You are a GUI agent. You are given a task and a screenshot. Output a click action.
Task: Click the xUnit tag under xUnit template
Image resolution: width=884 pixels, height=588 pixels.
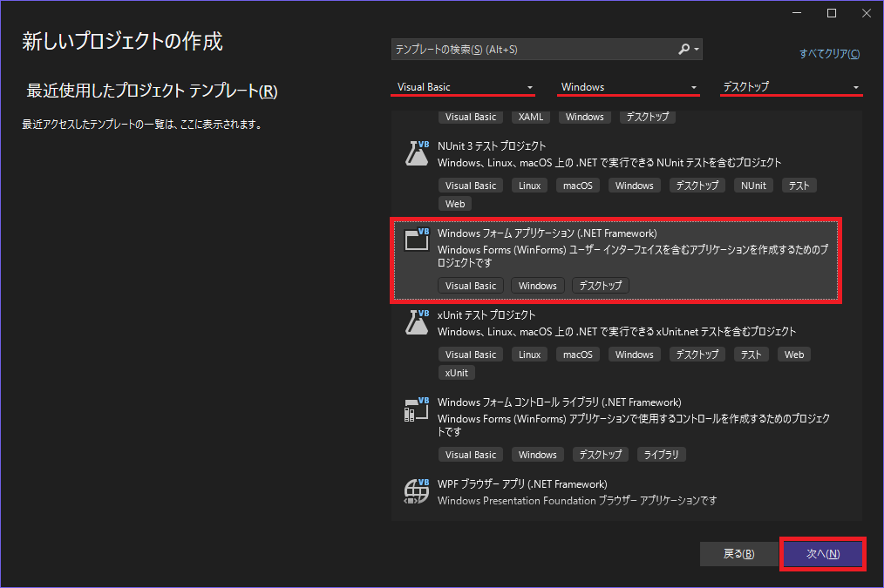pos(456,373)
